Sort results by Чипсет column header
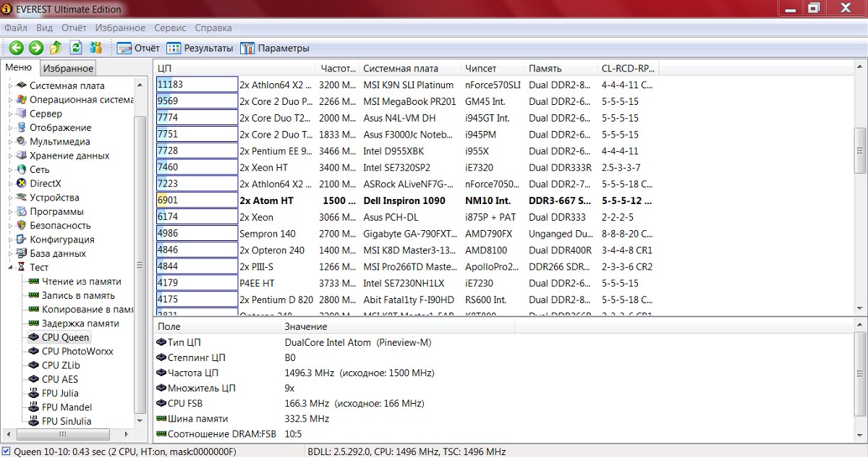 [481, 68]
